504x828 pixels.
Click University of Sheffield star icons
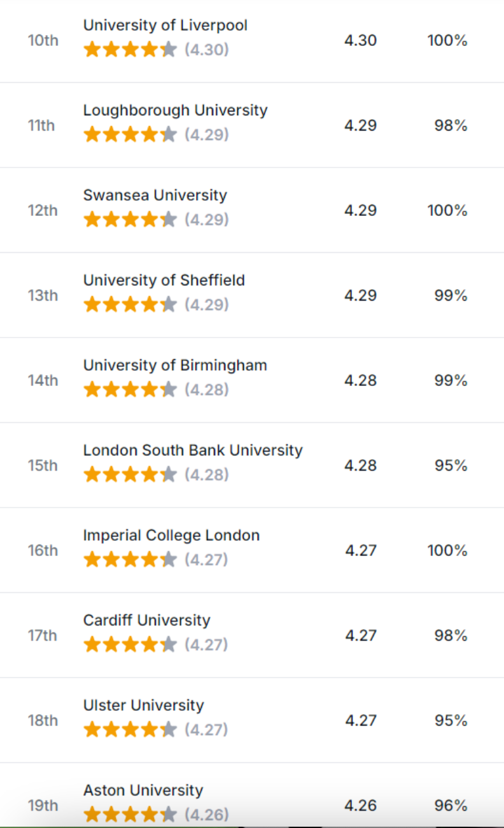(x=130, y=304)
